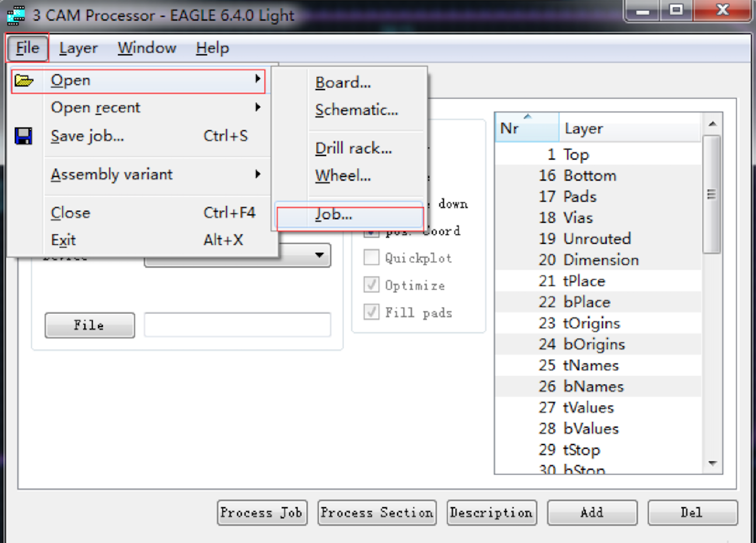Click the layer list scroll up arrow
756x543 pixels.
click(712, 124)
